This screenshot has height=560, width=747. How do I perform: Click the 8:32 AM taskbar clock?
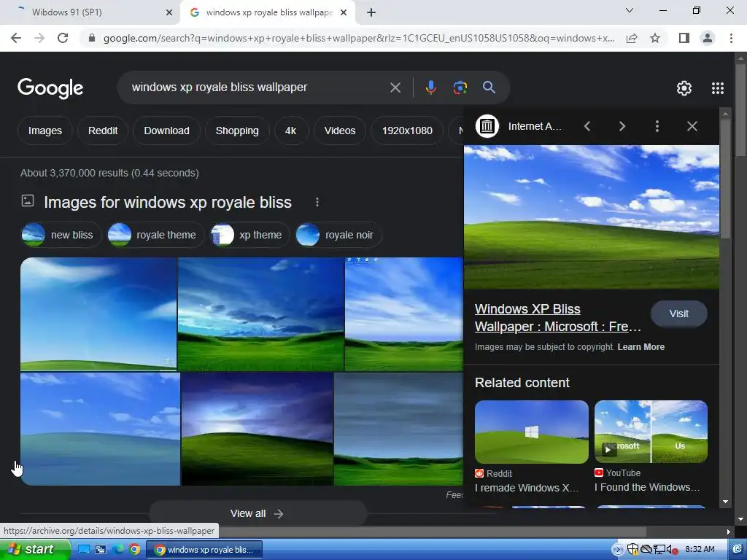click(700, 550)
